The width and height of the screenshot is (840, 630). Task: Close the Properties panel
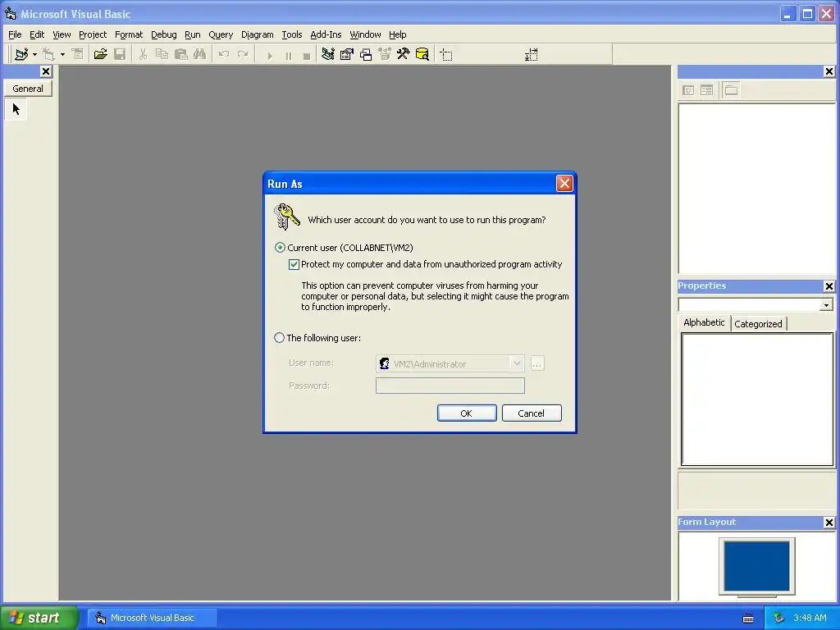pyautogui.click(x=829, y=286)
